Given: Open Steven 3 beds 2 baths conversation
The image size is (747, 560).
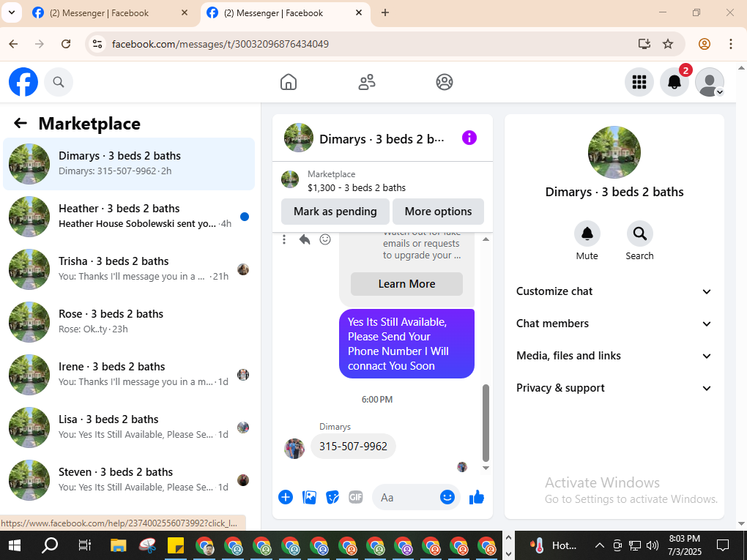Looking at the screenshot, I should point(129,480).
